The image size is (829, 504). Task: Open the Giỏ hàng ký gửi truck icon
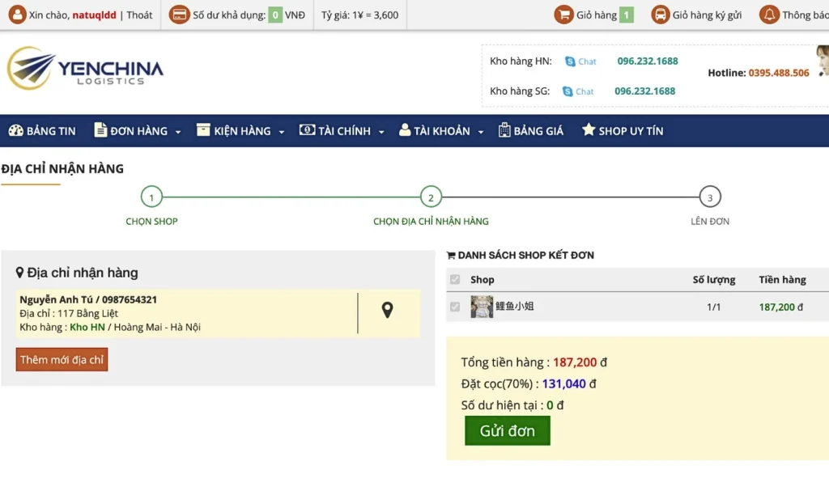coord(661,15)
